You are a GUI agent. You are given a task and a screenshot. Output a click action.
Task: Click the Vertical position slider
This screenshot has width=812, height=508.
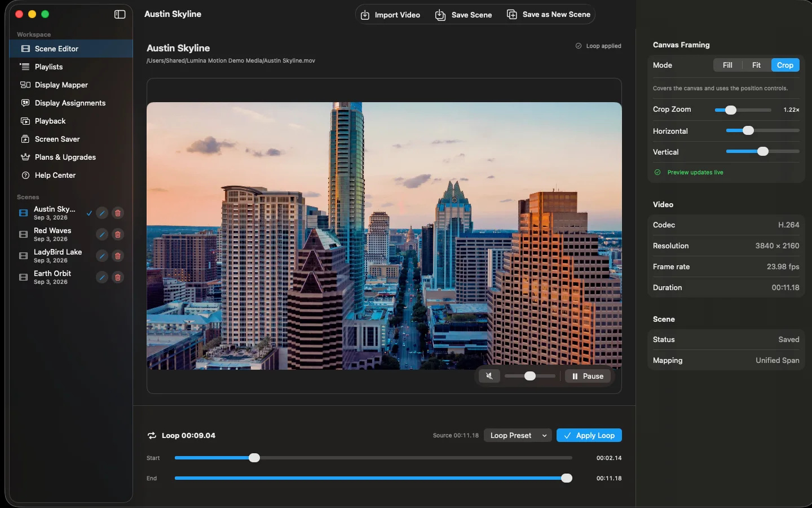pyautogui.click(x=763, y=151)
